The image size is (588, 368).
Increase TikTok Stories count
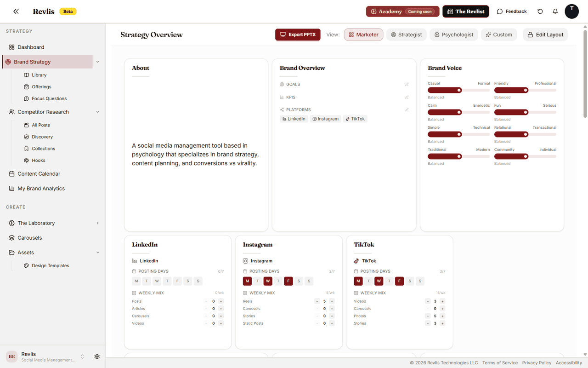(x=442, y=323)
